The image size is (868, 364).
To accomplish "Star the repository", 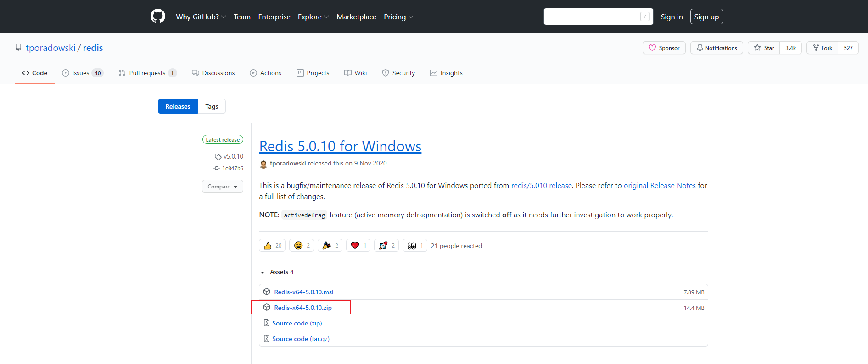I will pyautogui.click(x=764, y=48).
